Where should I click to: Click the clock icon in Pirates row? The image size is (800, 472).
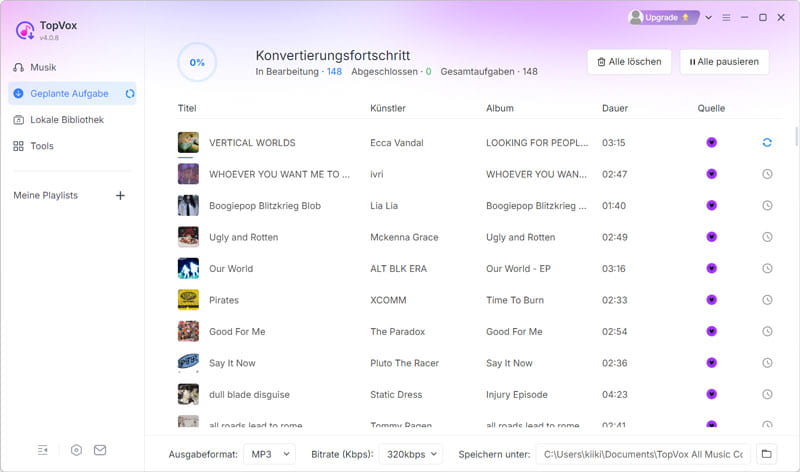pos(767,300)
